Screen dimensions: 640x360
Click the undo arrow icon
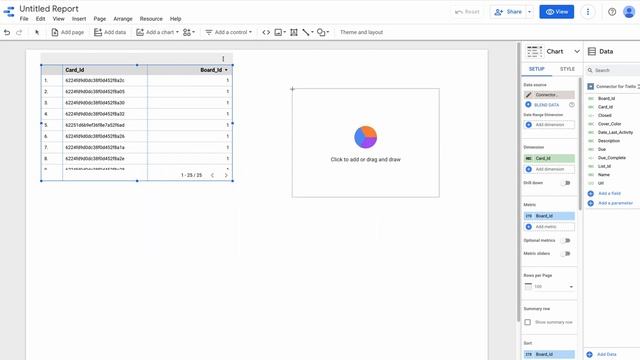(x=7, y=32)
